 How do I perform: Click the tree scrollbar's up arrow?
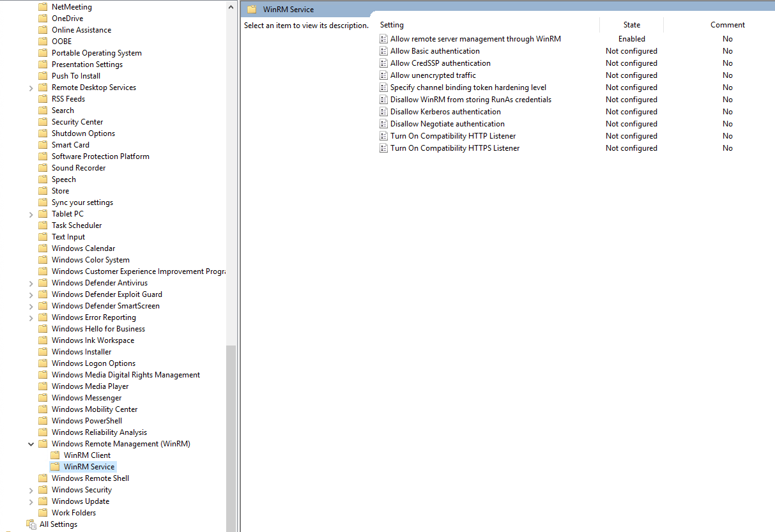[231, 6]
